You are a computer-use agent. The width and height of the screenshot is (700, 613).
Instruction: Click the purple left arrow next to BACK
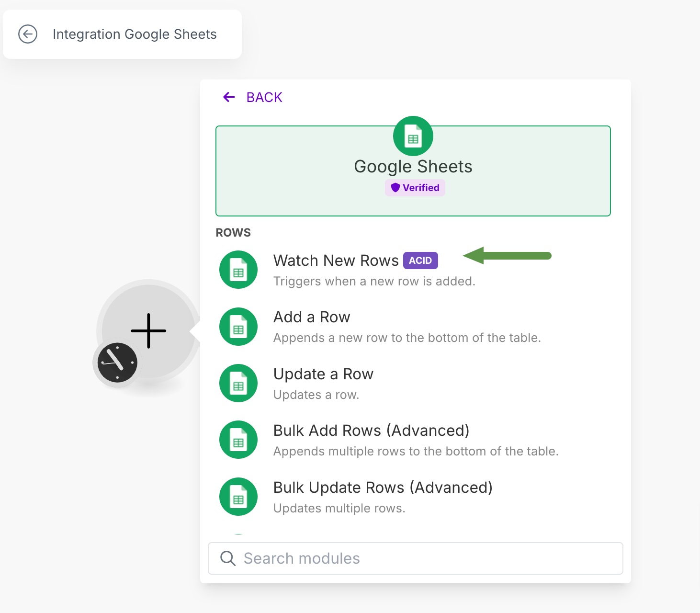pyautogui.click(x=229, y=97)
